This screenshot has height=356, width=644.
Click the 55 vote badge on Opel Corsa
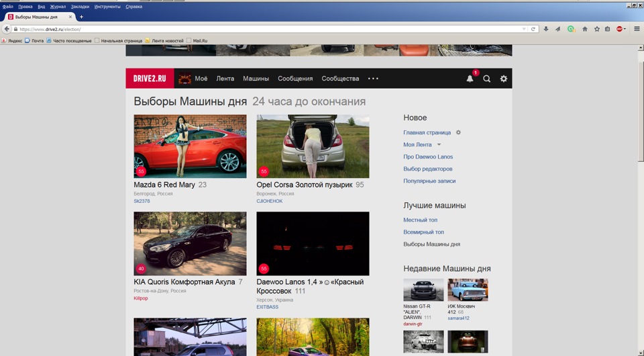click(264, 171)
